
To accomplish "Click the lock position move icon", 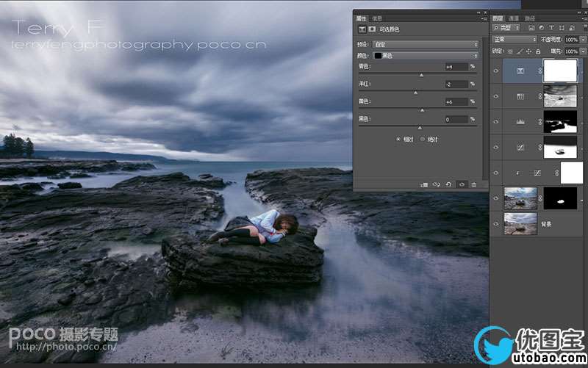I will (528, 51).
